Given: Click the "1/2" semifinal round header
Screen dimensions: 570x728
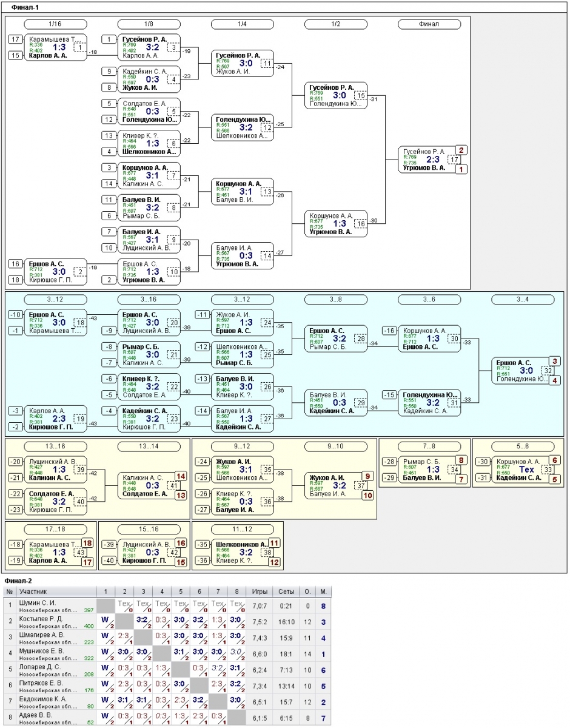Looking at the screenshot, I should [x=335, y=24].
